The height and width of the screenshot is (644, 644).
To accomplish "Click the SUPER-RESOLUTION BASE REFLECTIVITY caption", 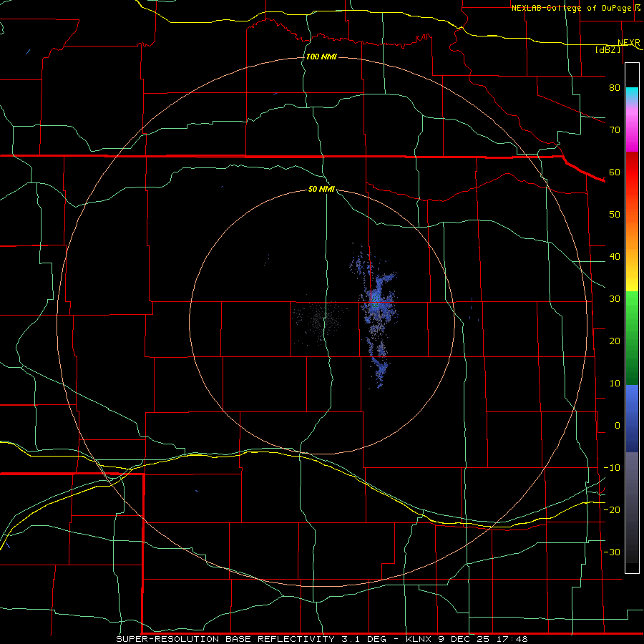I will pos(225,639).
